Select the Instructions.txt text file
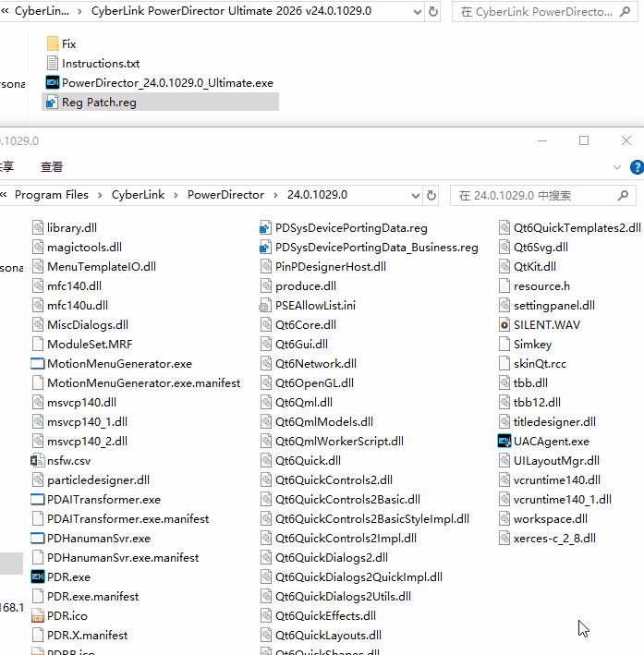The width and height of the screenshot is (644, 655). click(100, 64)
